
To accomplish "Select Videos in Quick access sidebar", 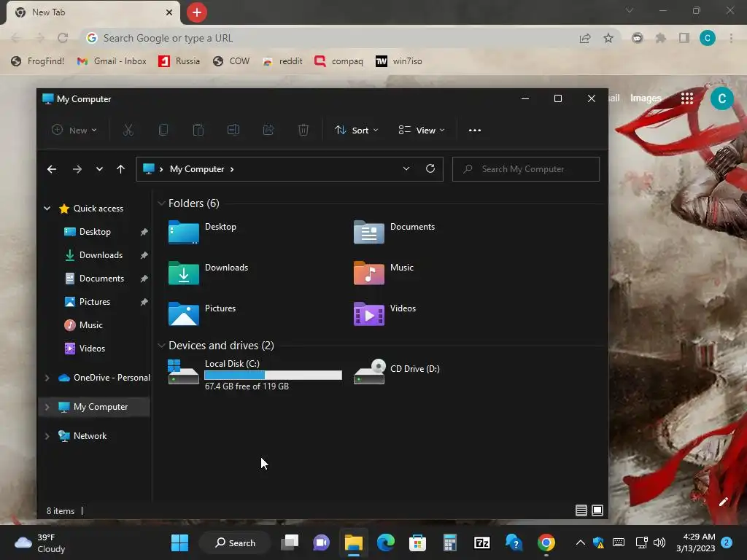I will coord(92,349).
